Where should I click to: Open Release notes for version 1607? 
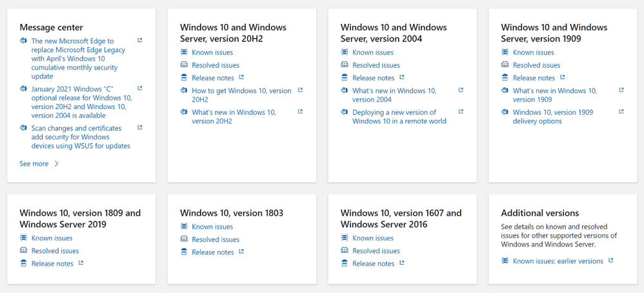tap(374, 264)
